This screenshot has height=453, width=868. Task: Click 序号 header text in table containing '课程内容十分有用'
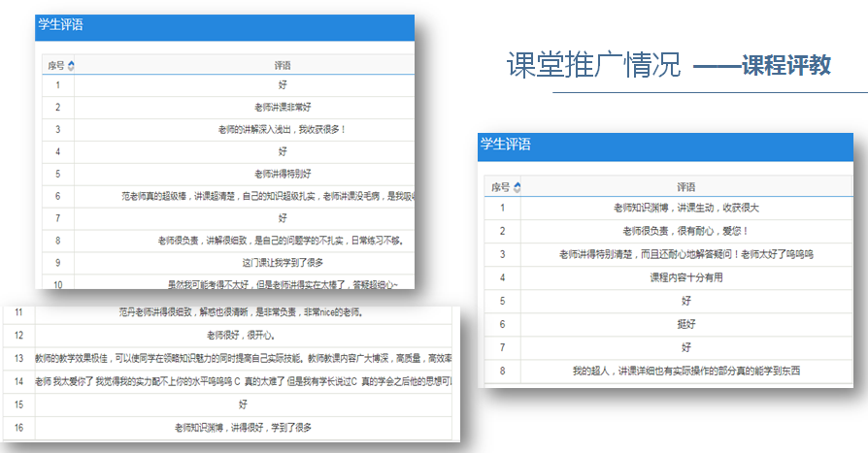pyautogui.click(x=500, y=187)
